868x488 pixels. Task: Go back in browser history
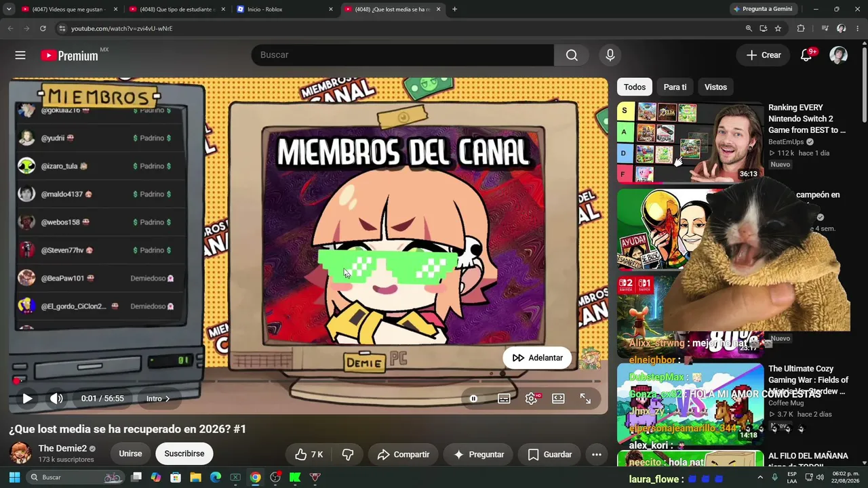[x=10, y=28]
